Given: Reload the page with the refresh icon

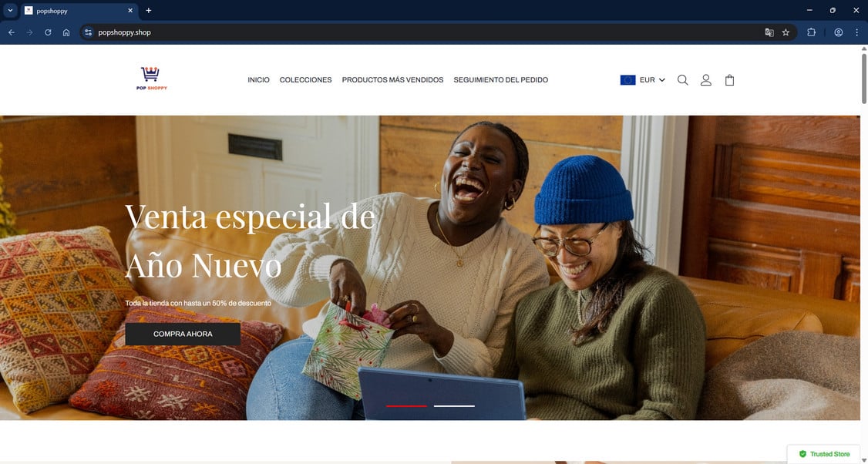Looking at the screenshot, I should (48, 32).
